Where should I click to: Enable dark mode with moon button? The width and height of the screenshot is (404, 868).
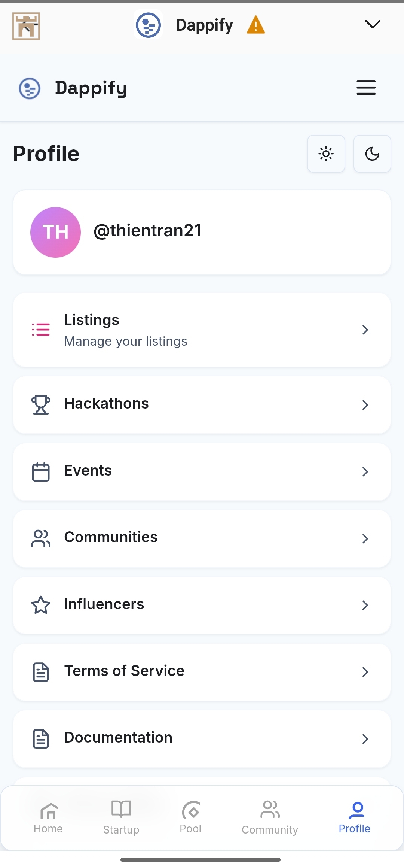point(372,154)
